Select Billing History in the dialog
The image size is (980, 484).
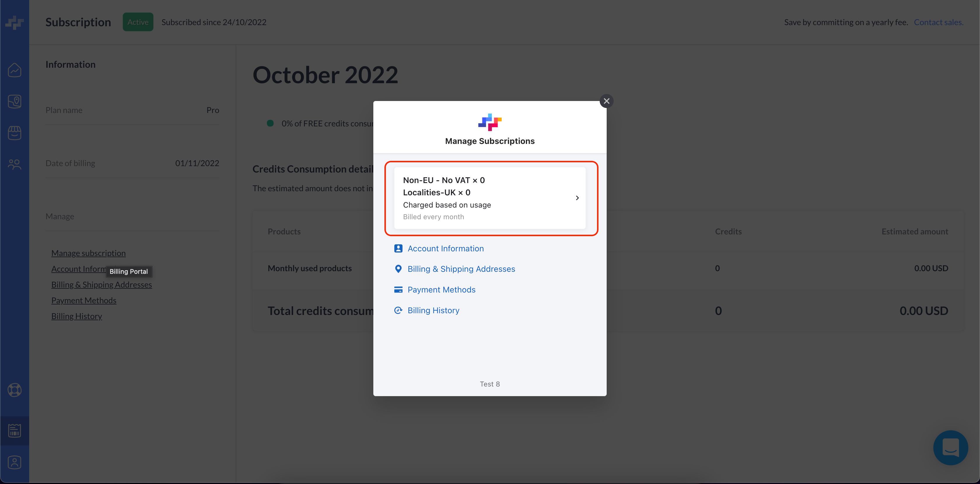433,311
